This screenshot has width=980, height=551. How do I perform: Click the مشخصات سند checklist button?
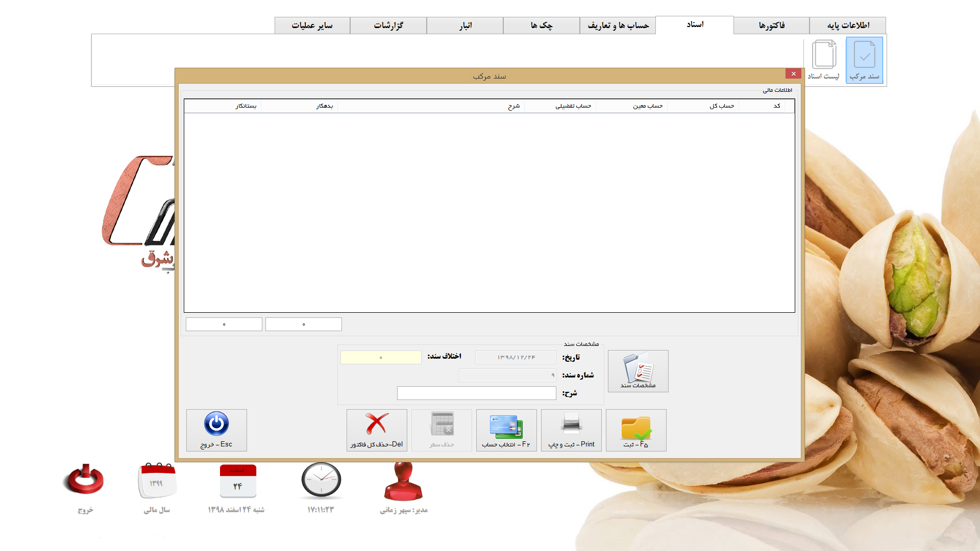638,371
